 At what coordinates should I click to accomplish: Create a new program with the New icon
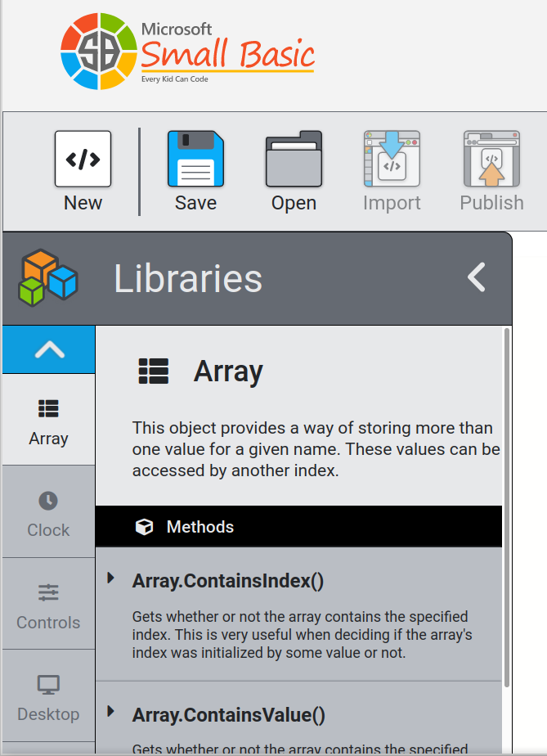(x=83, y=159)
